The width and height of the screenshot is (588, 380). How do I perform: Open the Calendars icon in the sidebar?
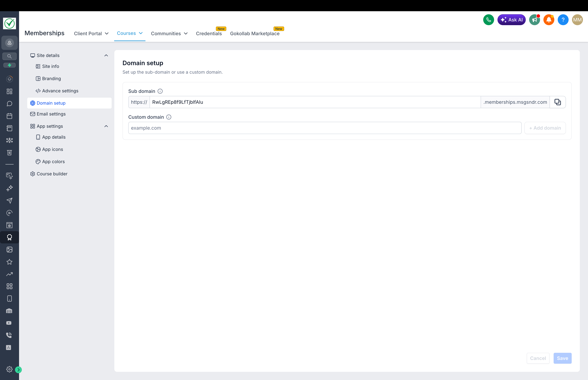9,116
